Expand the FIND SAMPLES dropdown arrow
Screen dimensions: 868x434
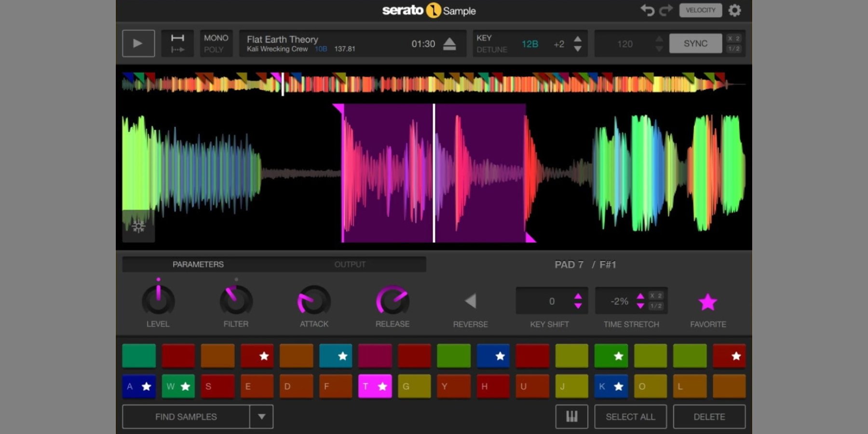[x=261, y=417]
